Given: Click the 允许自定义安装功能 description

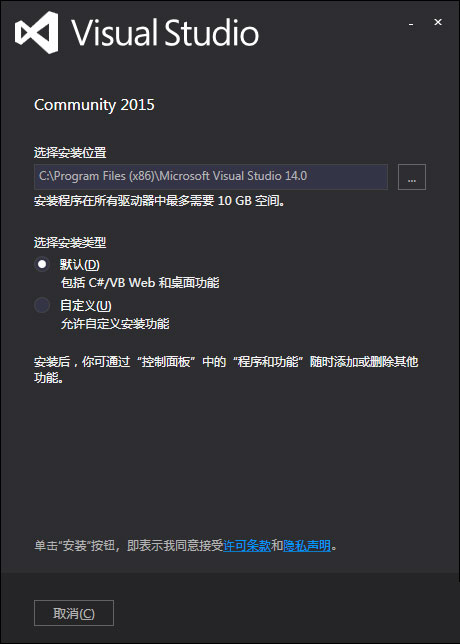Looking at the screenshot, I should 115,324.
